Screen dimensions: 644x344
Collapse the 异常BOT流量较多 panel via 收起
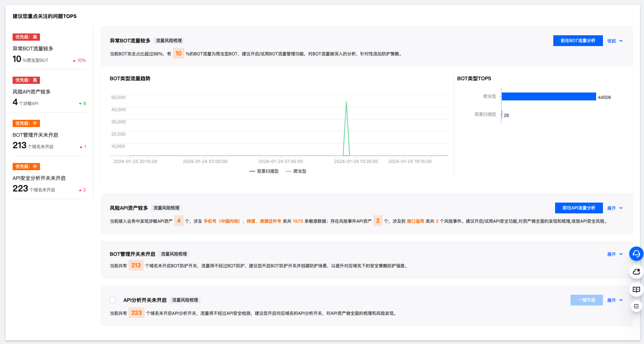tap(615, 41)
